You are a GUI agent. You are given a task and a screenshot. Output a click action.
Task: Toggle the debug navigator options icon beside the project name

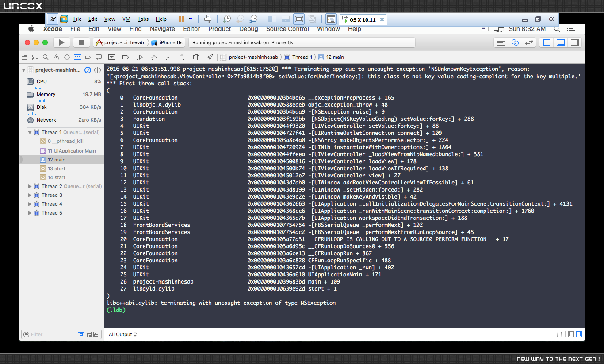(88, 70)
